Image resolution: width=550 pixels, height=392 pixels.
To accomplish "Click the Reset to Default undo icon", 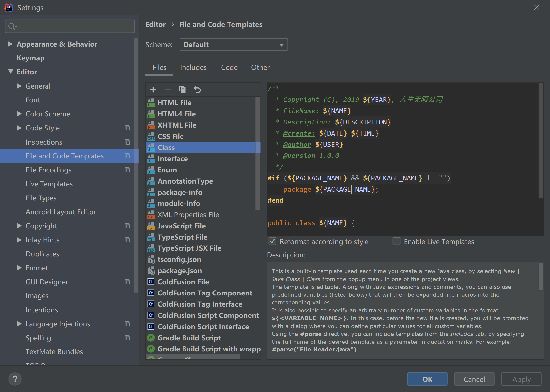I will coord(197,89).
